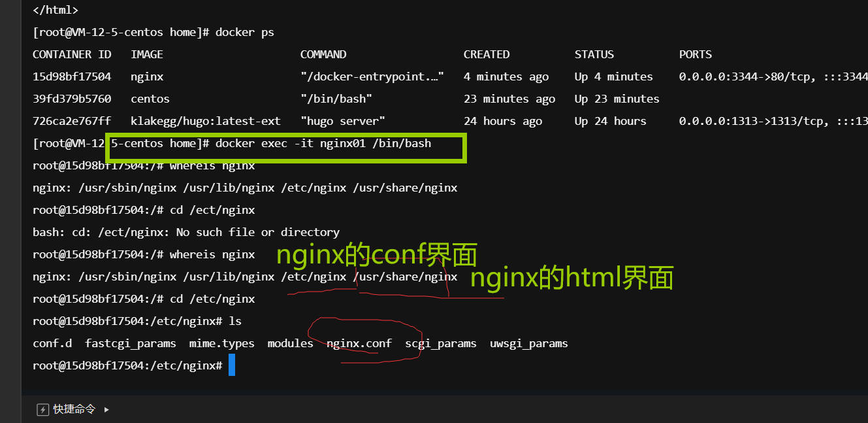Open the 快捷命令 label

[74, 410]
